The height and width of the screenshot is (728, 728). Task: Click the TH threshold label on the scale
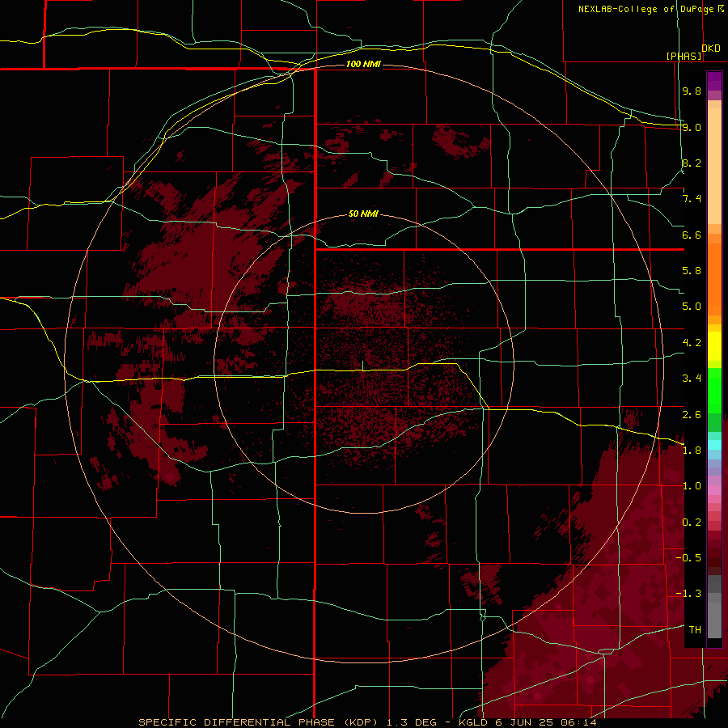click(x=695, y=630)
